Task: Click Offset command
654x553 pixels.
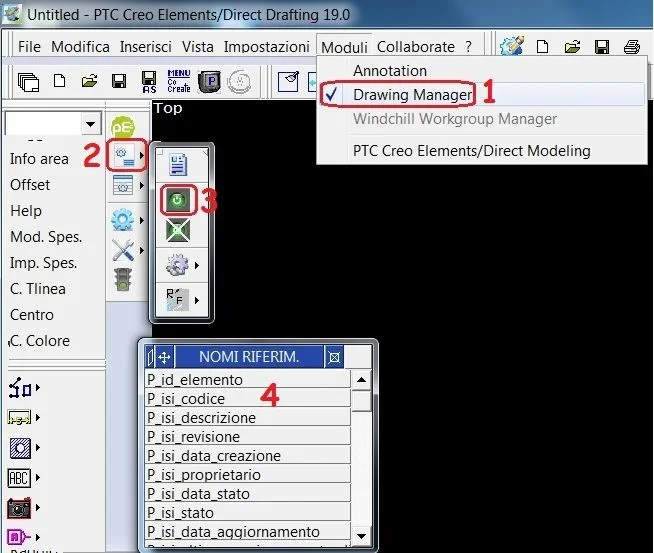Action: tap(30, 185)
